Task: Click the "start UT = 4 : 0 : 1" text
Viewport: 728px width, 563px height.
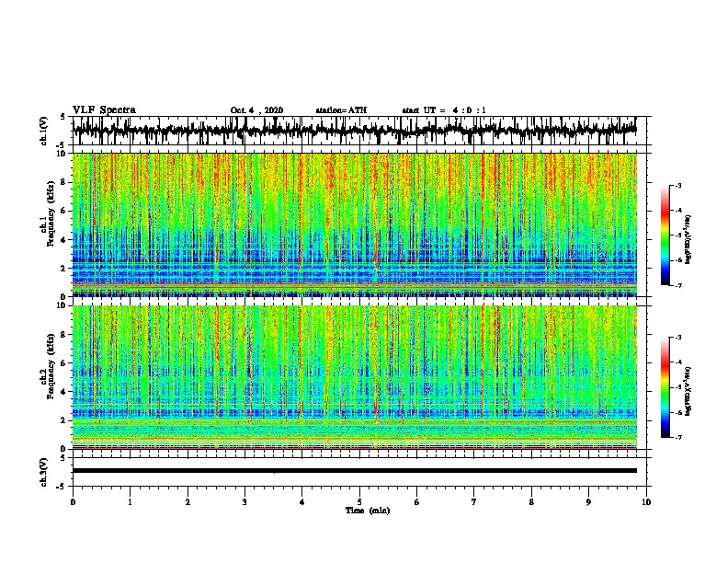Action: [x=444, y=110]
